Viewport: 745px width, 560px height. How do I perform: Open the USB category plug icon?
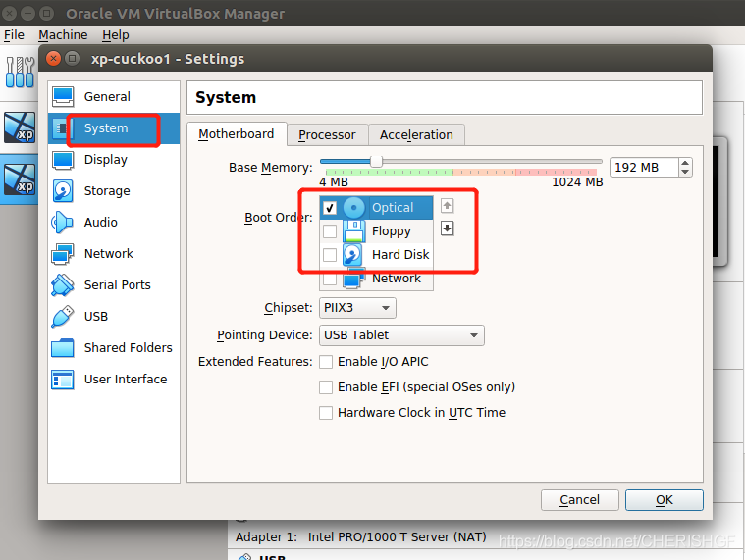coord(62,317)
